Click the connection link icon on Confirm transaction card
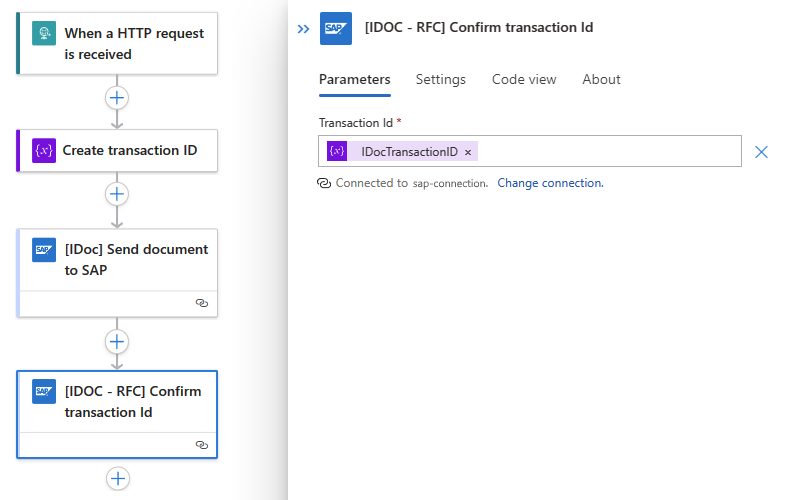Image resolution: width=800 pixels, height=500 pixels. point(201,445)
